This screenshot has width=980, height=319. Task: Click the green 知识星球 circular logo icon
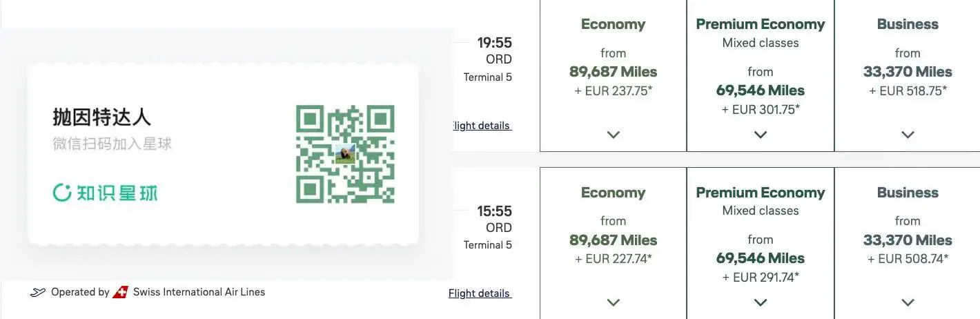tap(62, 193)
